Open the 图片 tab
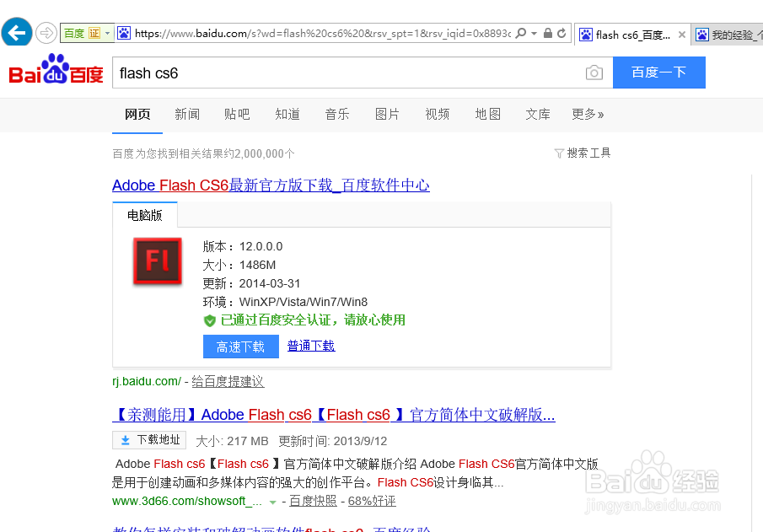This screenshot has width=763, height=532. coord(387,115)
